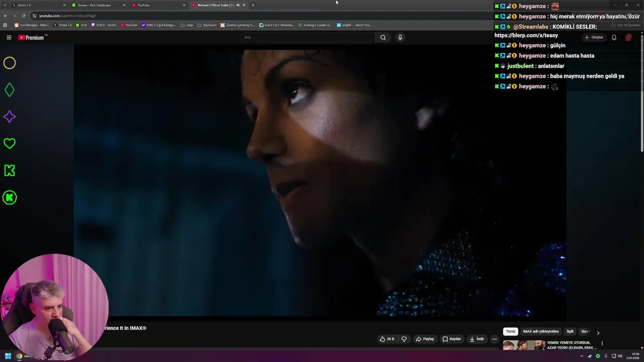The width and height of the screenshot is (644, 362).
Task: Open Burning Crusade bookmark
Action: [315, 25]
